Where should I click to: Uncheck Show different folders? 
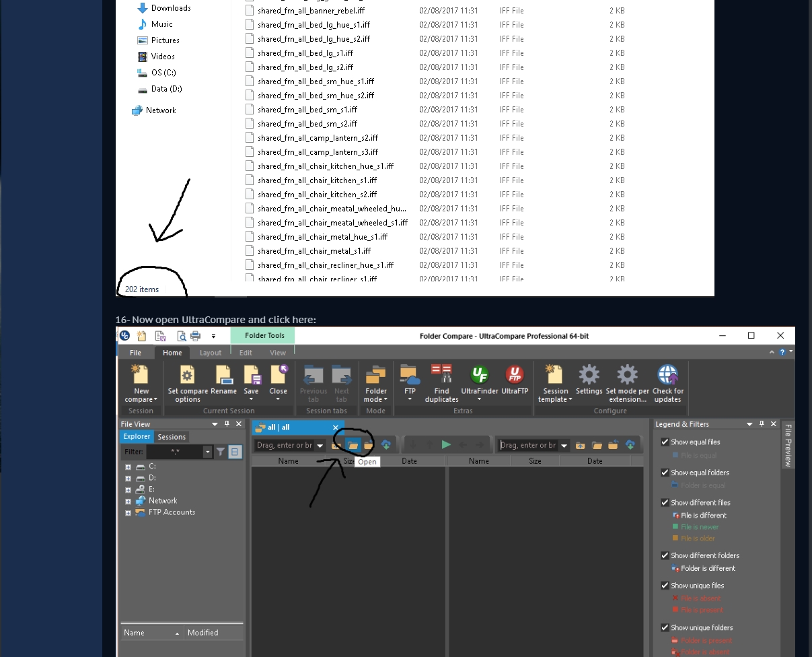pyautogui.click(x=665, y=555)
